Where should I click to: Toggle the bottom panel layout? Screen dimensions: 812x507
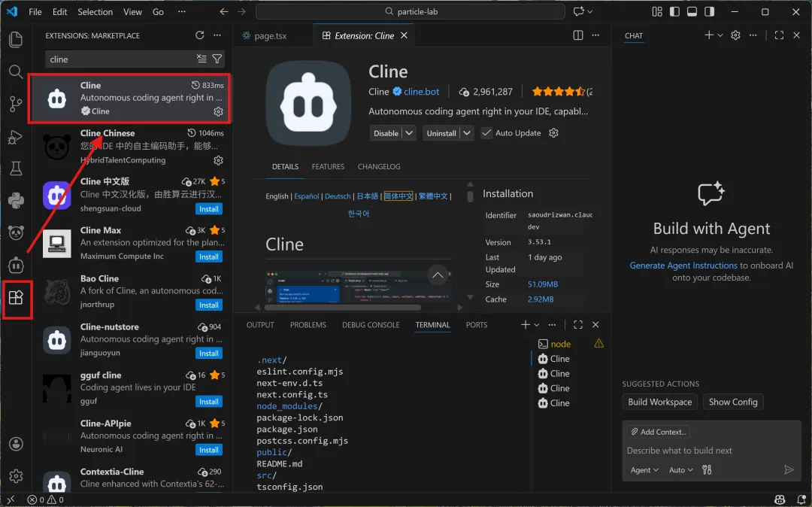[x=692, y=11]
